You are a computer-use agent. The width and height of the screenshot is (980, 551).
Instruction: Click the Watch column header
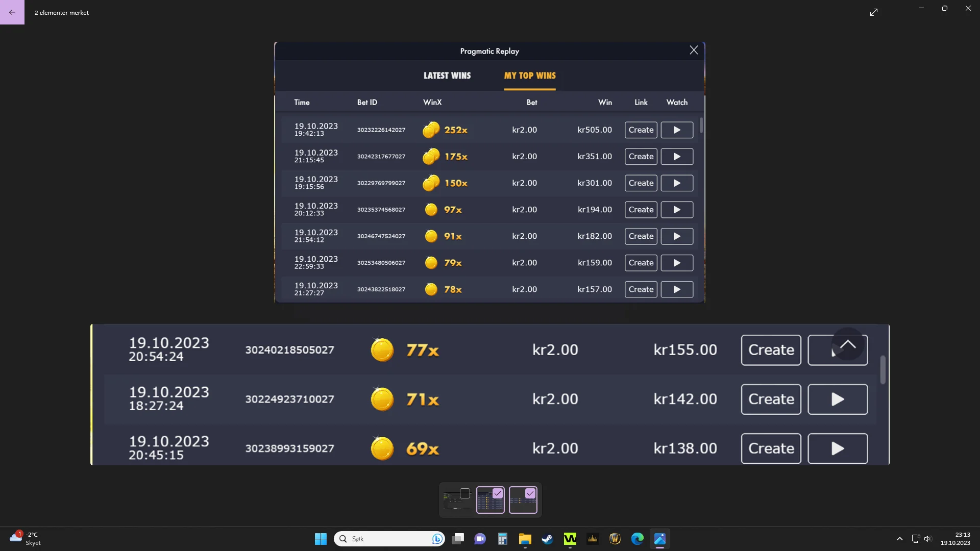click(x=677, y=103)
